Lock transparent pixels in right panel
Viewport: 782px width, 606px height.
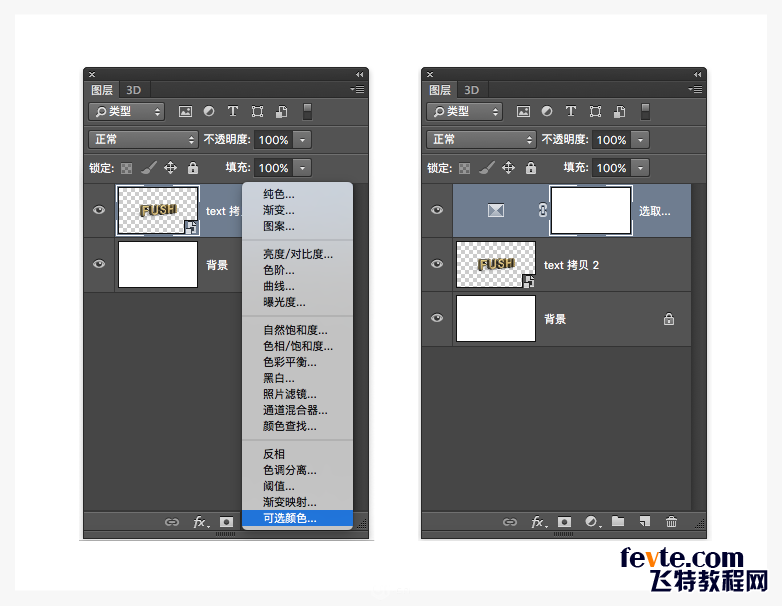click(464, 169)
